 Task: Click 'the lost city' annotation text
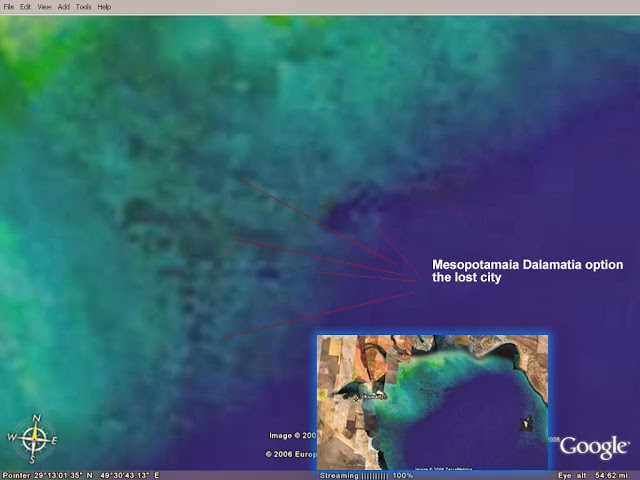[467, 278]
